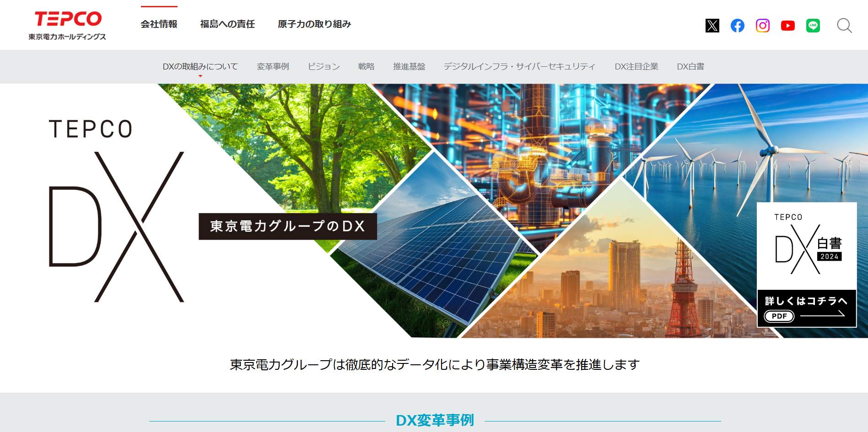Click the 東京電力グループのDX banner label
This screenshot has height=432, width=868.
(x=288, y=226)
